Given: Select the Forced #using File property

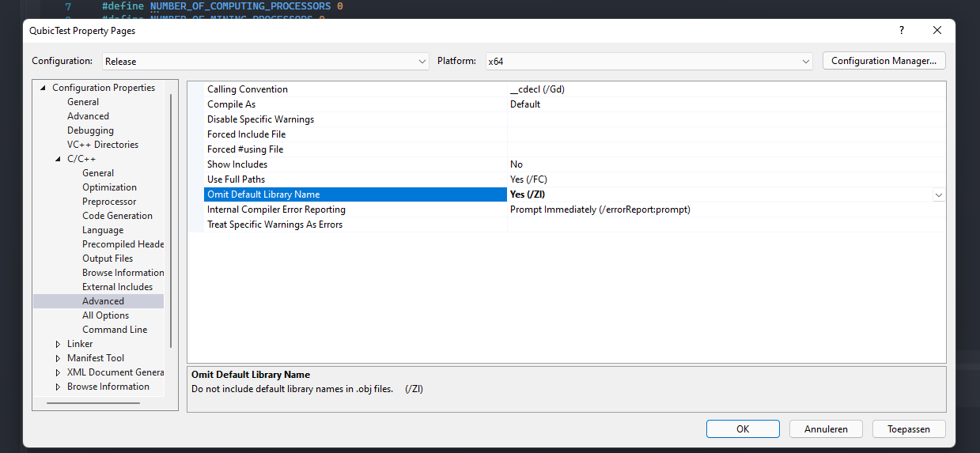Looking at the screenshot, I should click(245, 149).
